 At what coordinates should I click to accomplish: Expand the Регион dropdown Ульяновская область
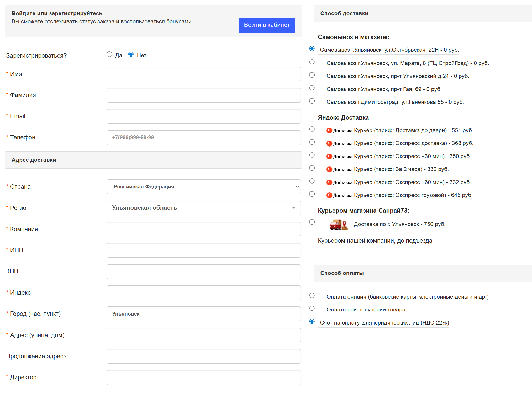point(203,208)
